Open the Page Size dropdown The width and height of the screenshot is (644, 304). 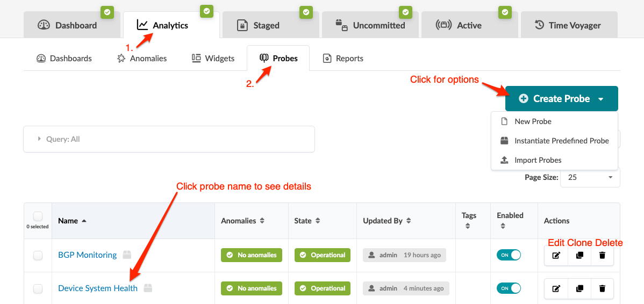(x=590, y=177)
